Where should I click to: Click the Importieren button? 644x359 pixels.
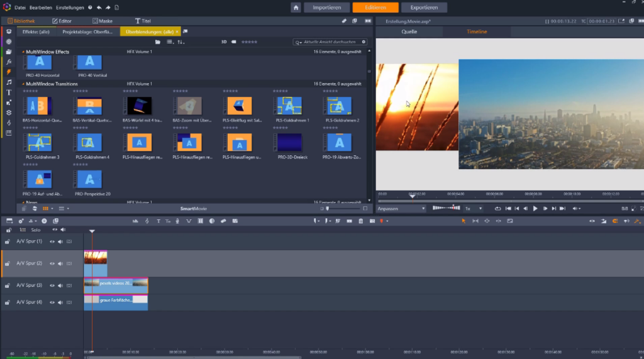[326, 8]
